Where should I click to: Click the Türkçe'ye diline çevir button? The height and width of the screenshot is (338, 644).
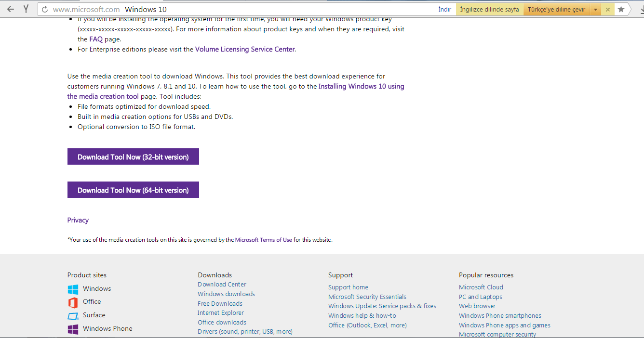[x=557, y=10]
